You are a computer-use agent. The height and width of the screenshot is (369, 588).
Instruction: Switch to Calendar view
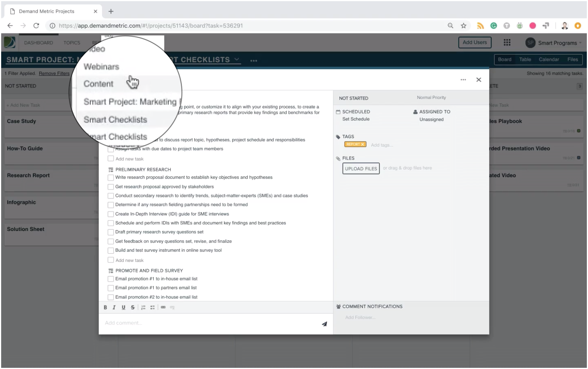coord(549,60)
